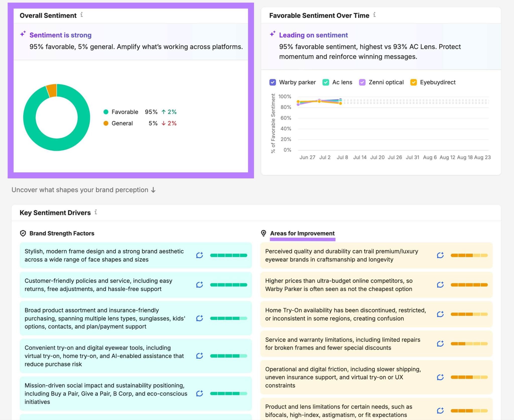Click the AI refresh icon for Broad product assortment row

200,318
